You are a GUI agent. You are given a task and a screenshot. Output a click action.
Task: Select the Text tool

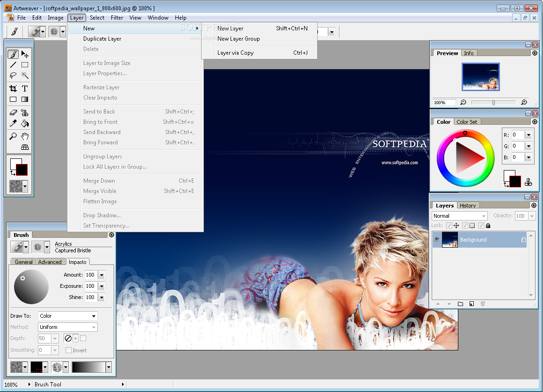point(25,89)
